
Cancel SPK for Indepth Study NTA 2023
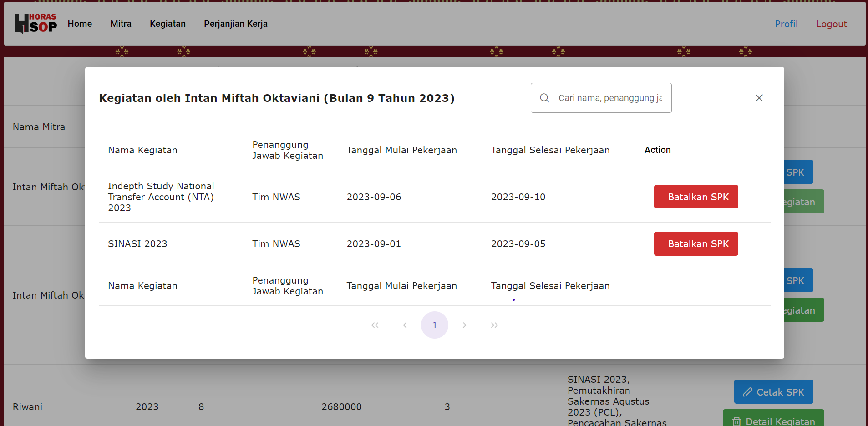695,197
